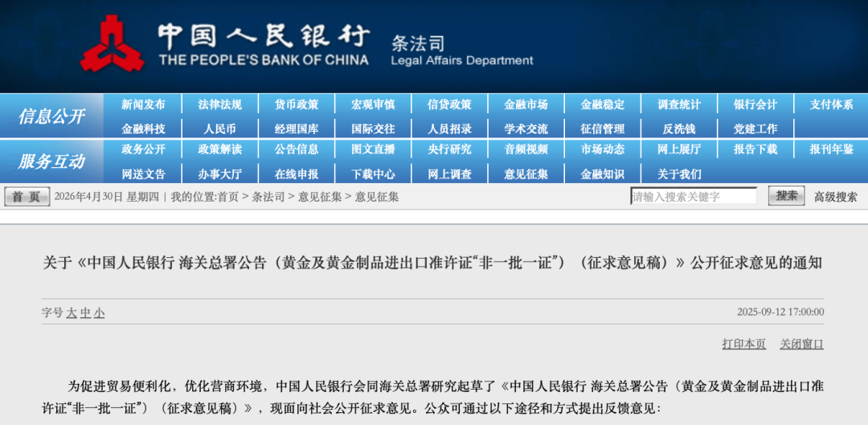This screenshot has width=868, height=425.
Task: Click the article title about 黄金及黄金制品
Action: click(432, 264)
